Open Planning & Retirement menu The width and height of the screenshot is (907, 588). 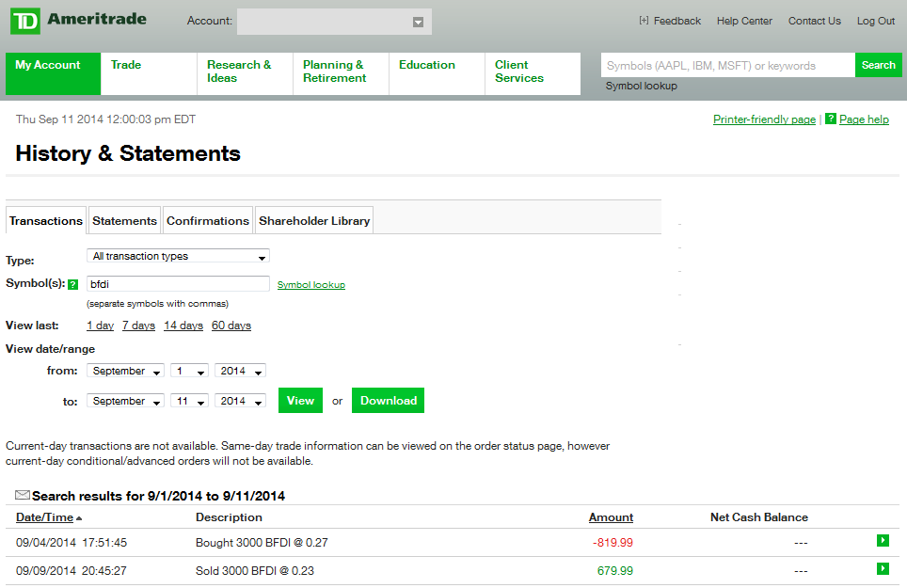tap(342, 73)
